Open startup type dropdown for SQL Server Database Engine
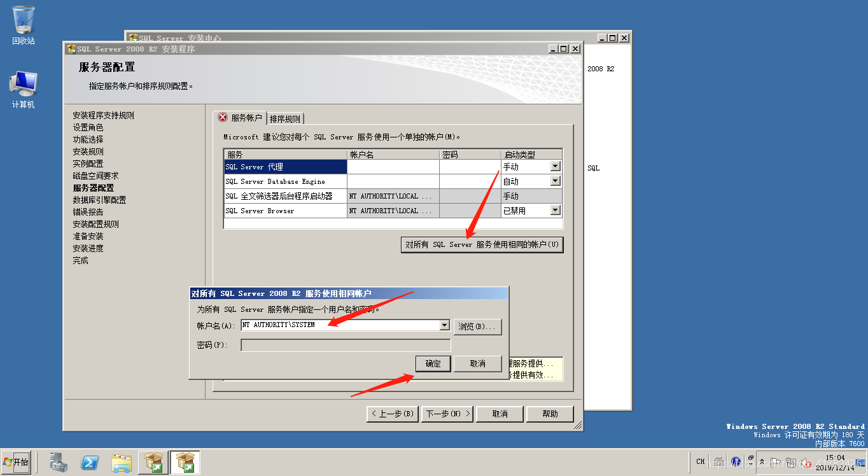Image resolution: width=868 pixels, height=476 pixels. [x=555, y=181]
